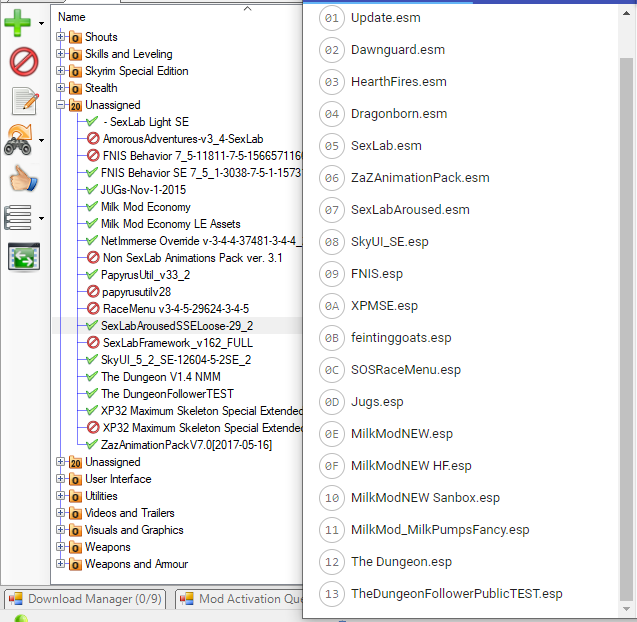Screen dimensions: 637x622
Task: Click the plugin list scroll down arrow
Action: coord(626,609)
